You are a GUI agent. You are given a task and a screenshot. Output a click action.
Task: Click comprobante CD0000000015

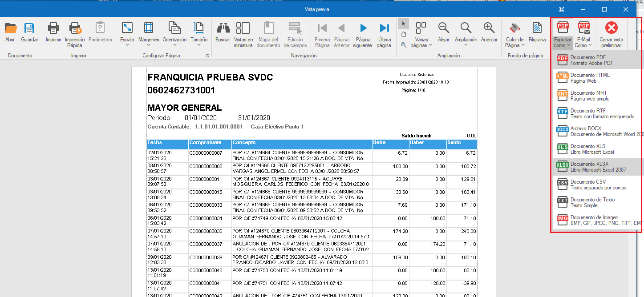pos(206,192)
